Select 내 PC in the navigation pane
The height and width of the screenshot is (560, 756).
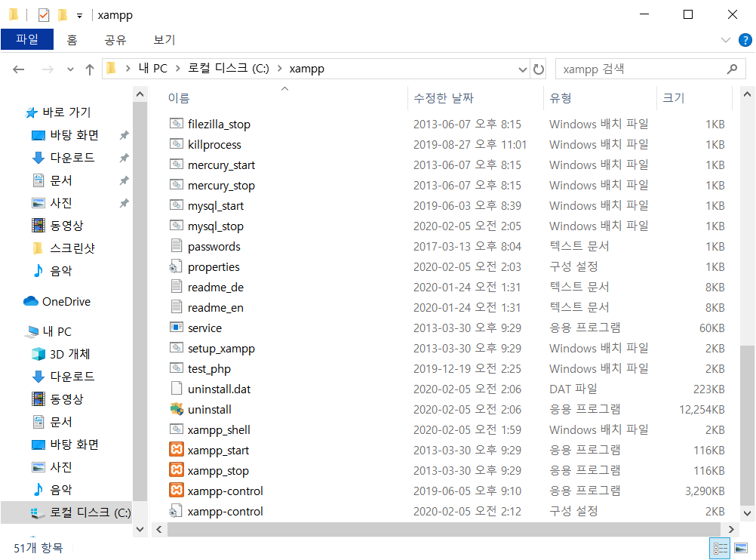pos(57,331)
